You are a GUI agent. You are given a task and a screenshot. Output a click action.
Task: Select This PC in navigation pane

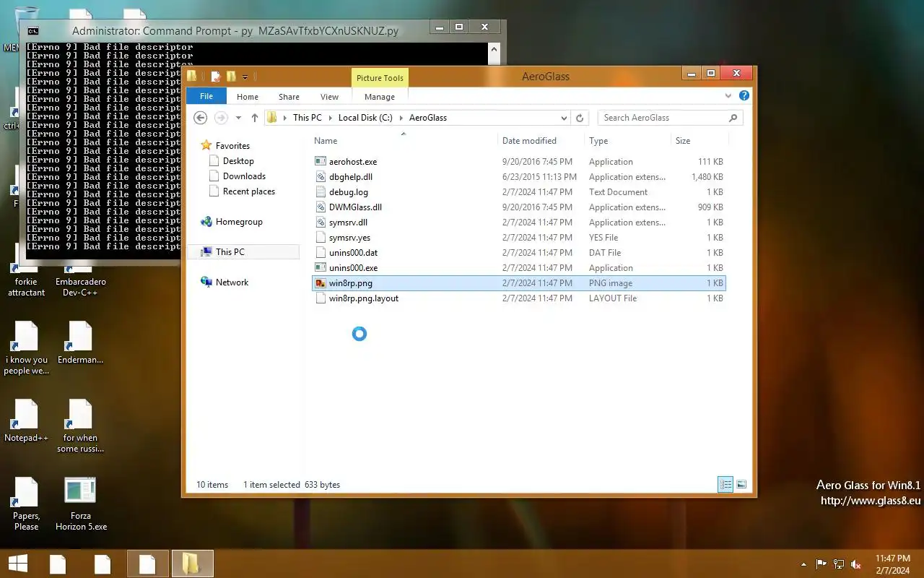[x=230, y=252]
